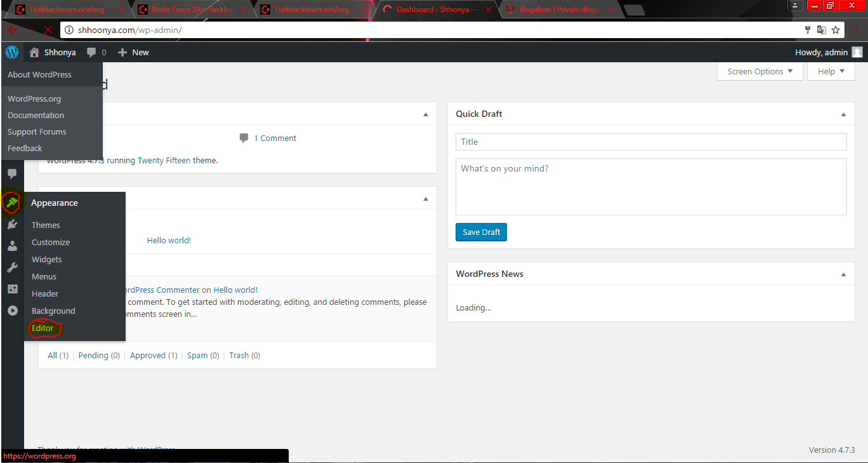This screenshot has height=463, width=868.
Task: Click the browser back arrow
Action: [12, 30]
